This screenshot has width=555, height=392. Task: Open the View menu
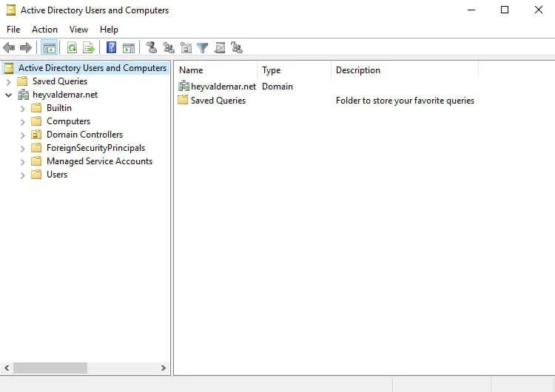(78, 30)
